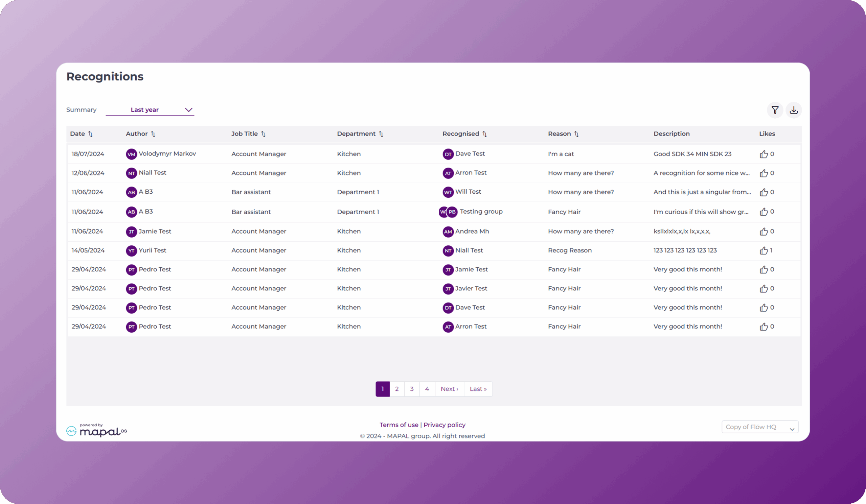Click the Description column header
The height and width of the screenshot is (504, 866).
click(x=671, y=134)
